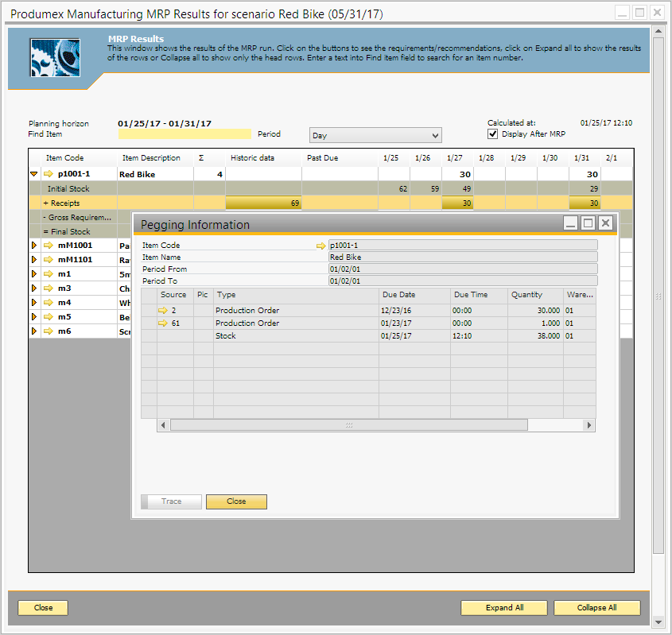Click the yellow arrow next to mM1101

coord(49,260)
